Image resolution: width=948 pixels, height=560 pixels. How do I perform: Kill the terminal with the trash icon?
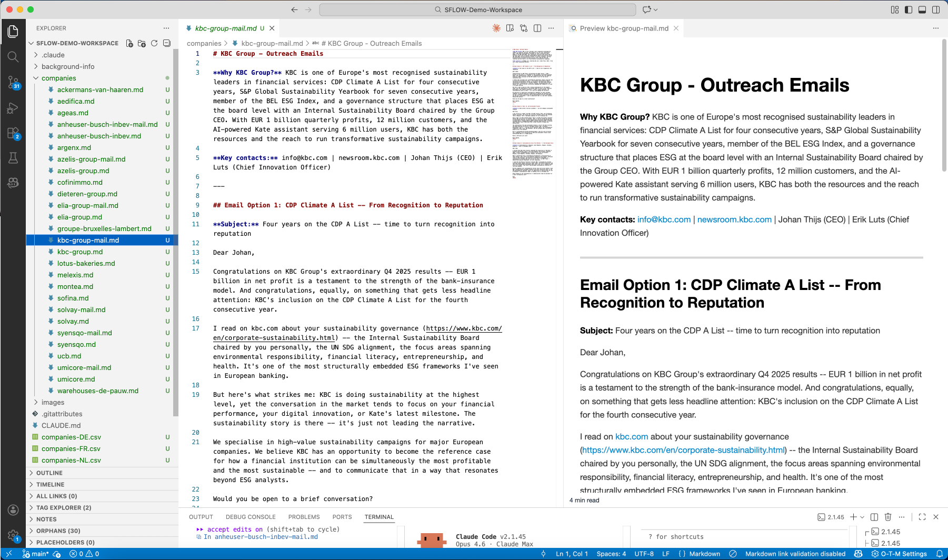[889, 517]
